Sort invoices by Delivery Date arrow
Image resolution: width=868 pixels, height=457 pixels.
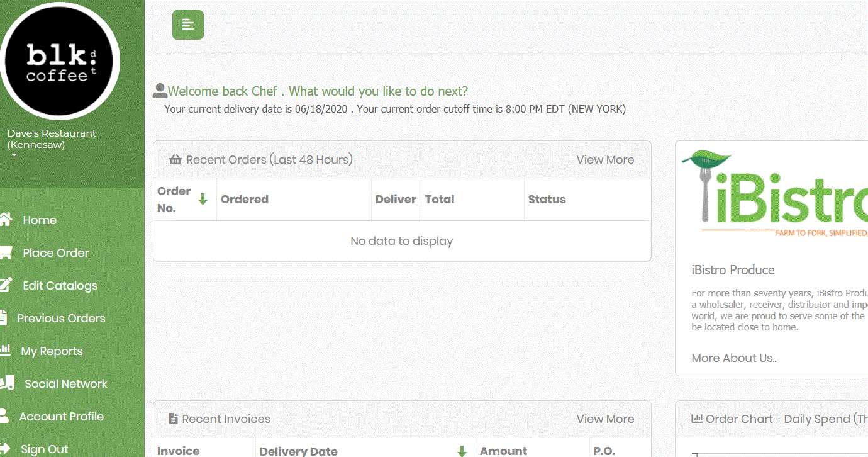[x=462, y=451]
